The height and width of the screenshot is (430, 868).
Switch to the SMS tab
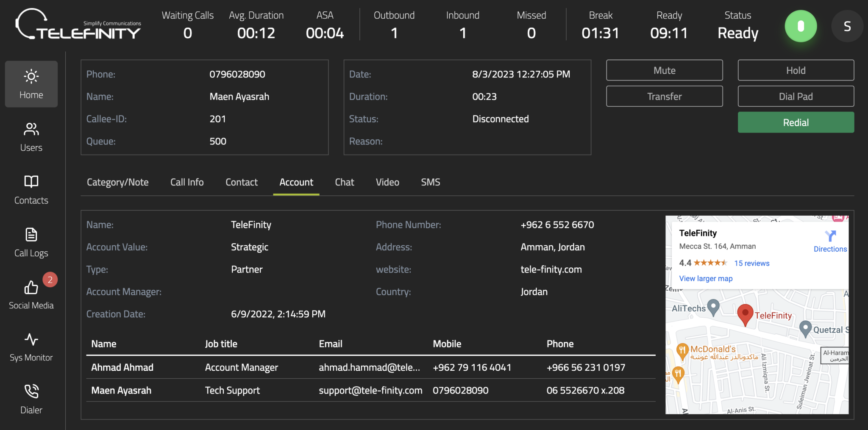click(431, 182)
